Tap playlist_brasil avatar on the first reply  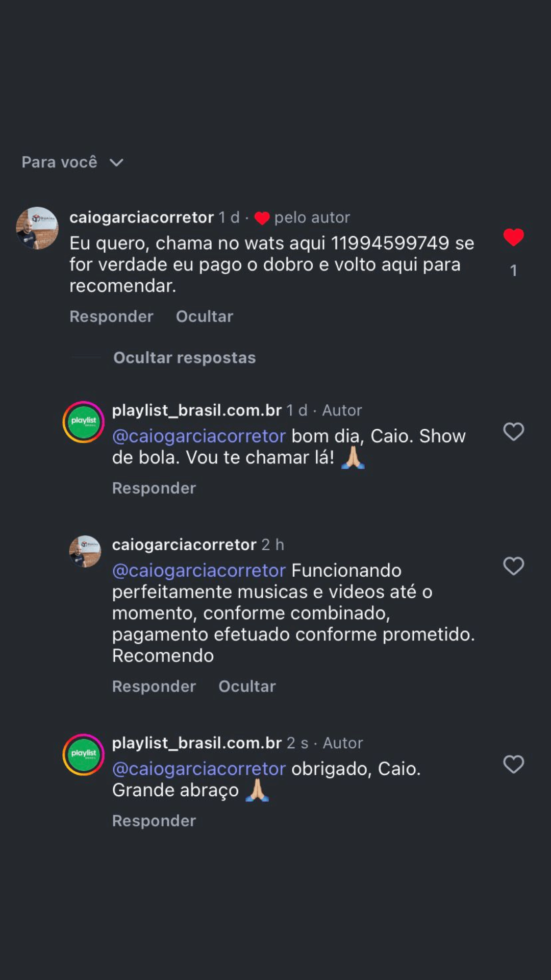pyautogui.click(x=84, y=422)
